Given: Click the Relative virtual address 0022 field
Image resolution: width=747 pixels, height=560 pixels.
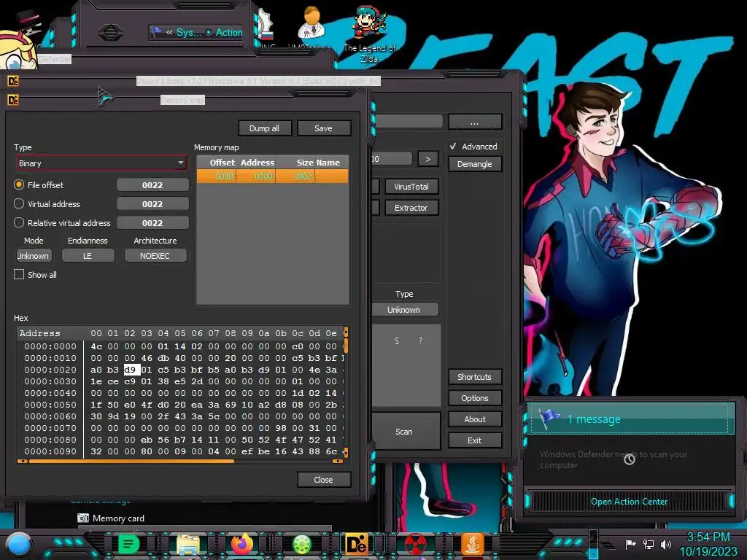Looking at the screenshot, I should pyautogui.click(x=152, y=223).
